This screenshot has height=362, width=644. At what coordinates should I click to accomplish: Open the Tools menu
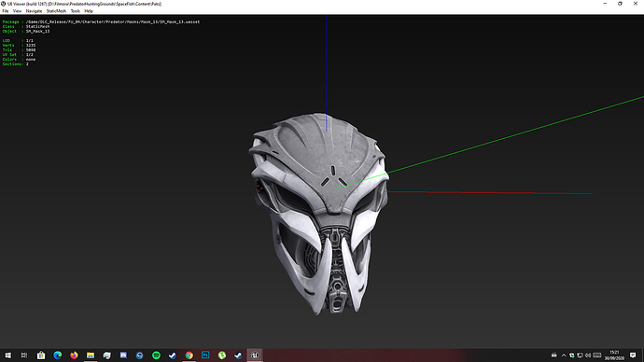tap(76, 11)
